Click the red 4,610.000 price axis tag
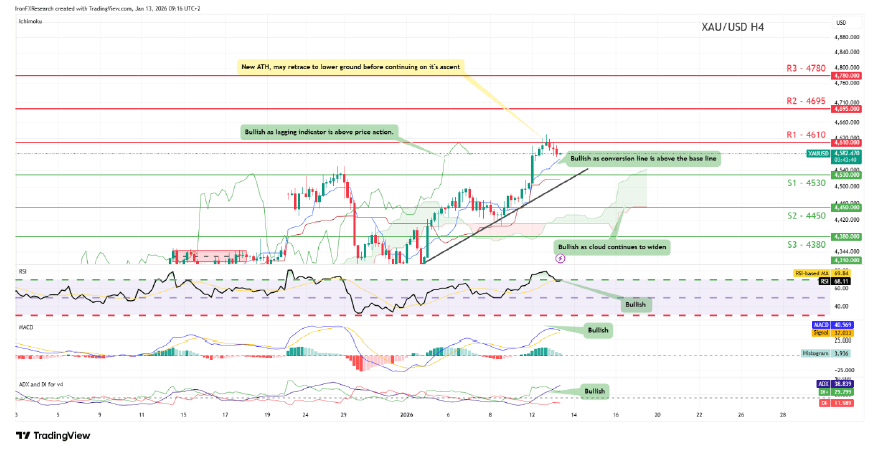Viewport: 873px width, 452px height. (x=846, y=143)
